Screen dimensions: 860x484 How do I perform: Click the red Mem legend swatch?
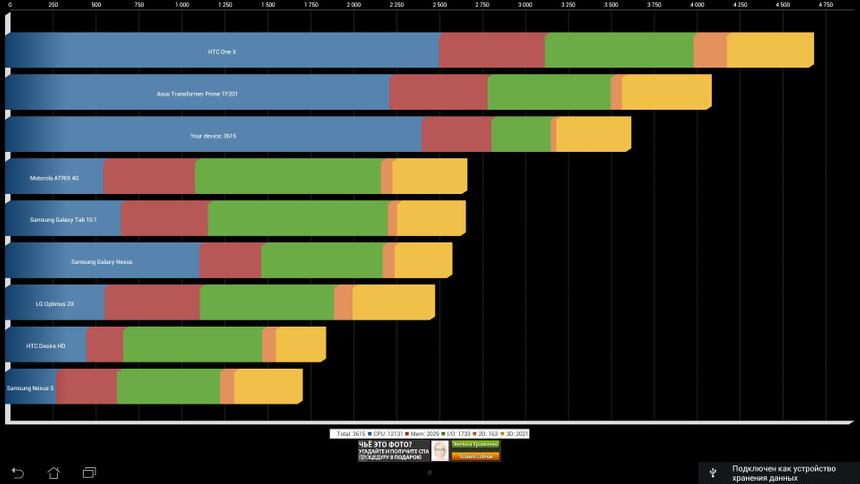(x=407, y=434)
